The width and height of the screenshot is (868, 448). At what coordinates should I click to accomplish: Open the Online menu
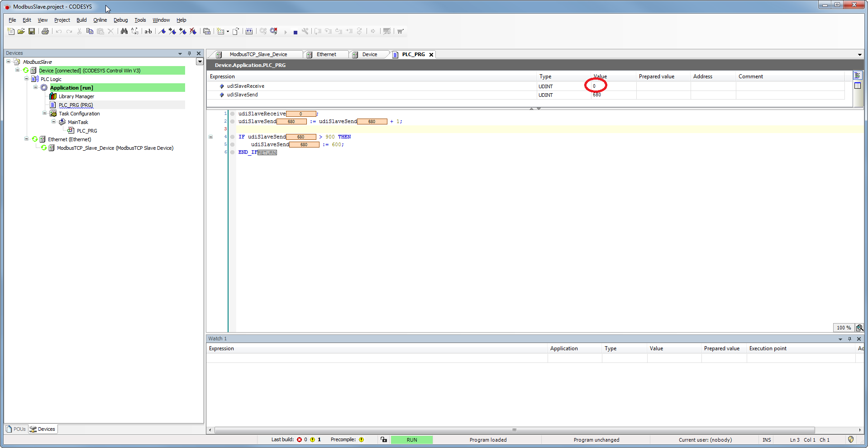pyautogui.click(x=100, y=20)
